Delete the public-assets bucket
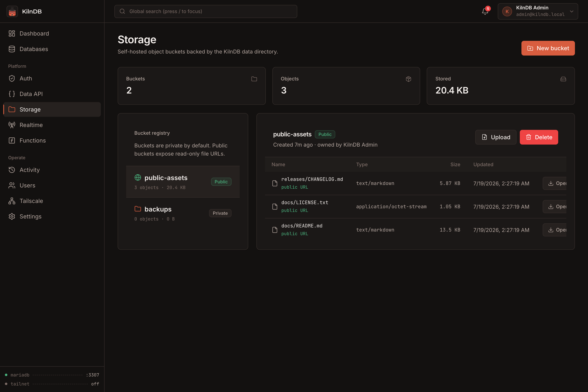The width and height of the screenshot is (588, 392). [539, 137]
